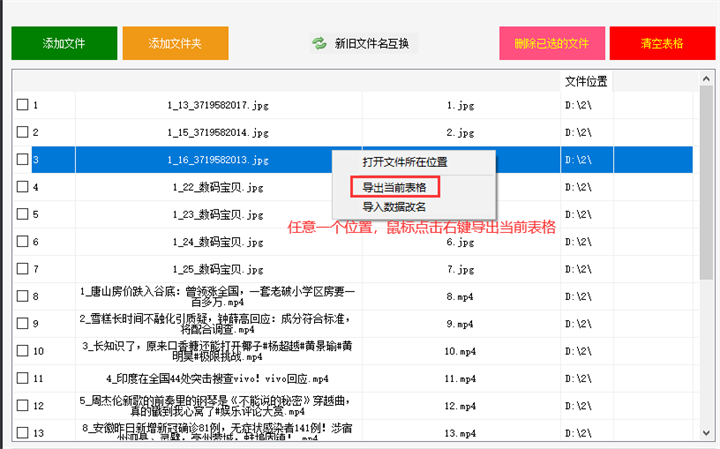Viewport: 720px width, 449px height.
Task: Select 导出当前表格 in context menu
Action: click(x=395, y=187)
